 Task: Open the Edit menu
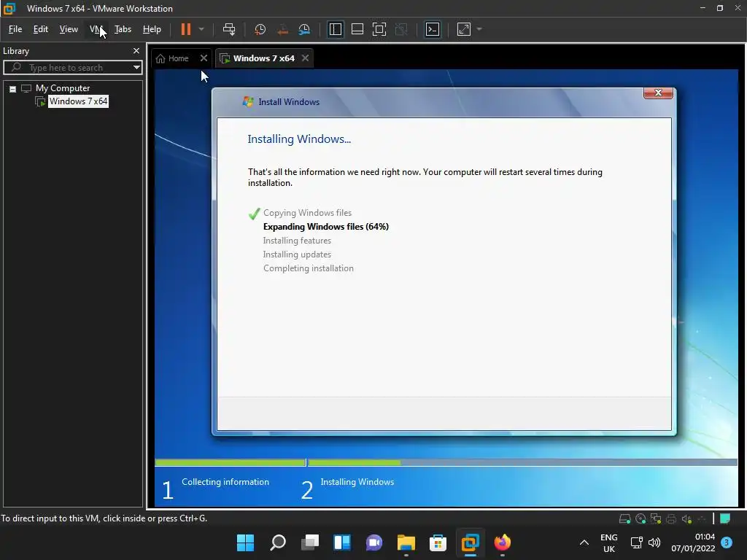tap(41, 29)
